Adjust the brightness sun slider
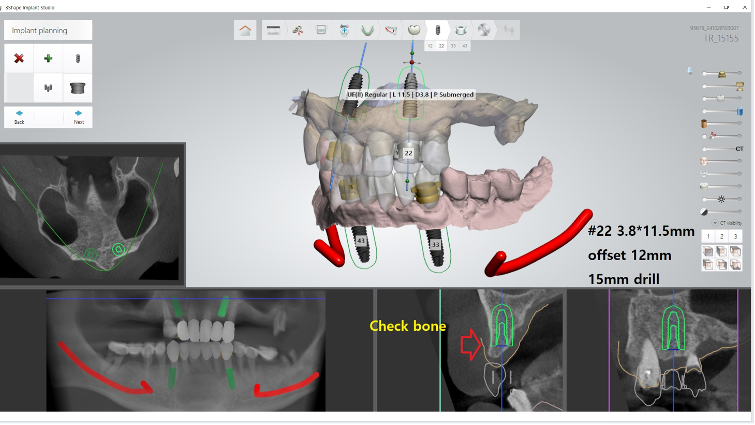Image resolution: width=755 pixels, height=425 pixels. 722,200
